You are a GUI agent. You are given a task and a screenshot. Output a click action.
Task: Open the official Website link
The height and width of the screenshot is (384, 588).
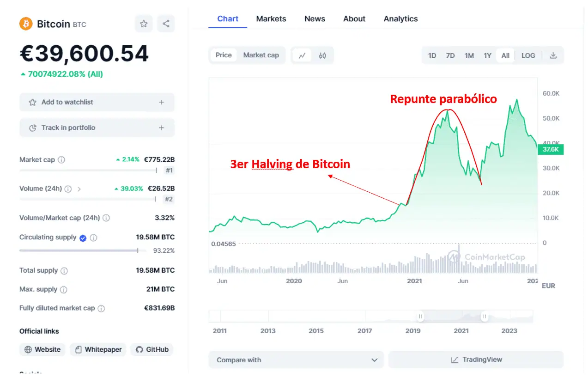point(42,349)
